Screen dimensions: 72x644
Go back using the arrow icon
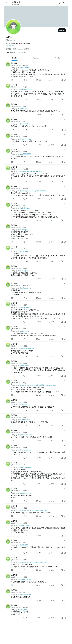7,3
